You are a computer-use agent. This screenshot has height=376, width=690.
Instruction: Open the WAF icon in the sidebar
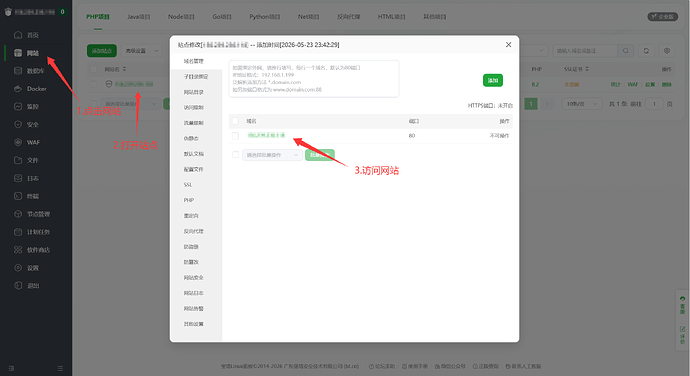(x=18, y=142)
